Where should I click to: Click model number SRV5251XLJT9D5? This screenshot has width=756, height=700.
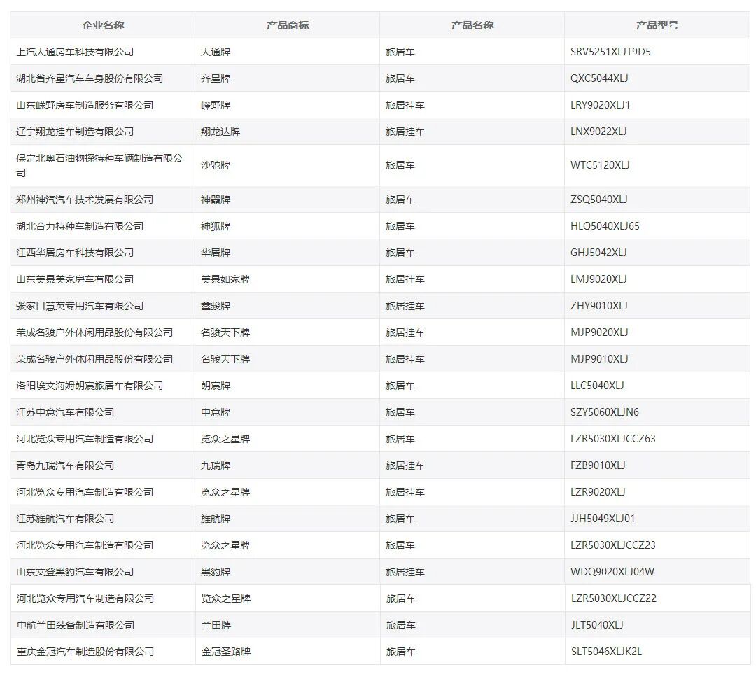(x=610, y=52)
